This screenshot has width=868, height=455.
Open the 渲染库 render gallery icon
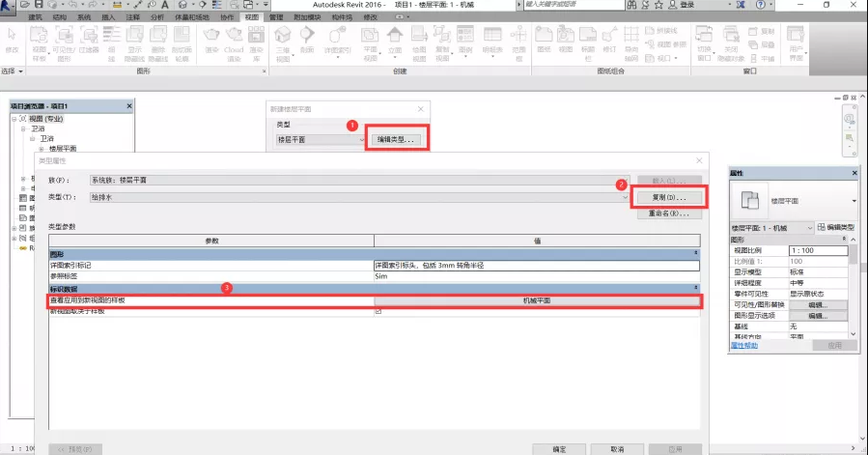[x=256, y=43]
